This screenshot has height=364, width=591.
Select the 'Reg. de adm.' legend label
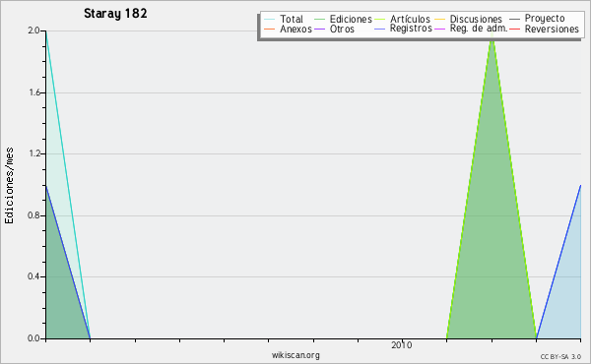(479, 29)
